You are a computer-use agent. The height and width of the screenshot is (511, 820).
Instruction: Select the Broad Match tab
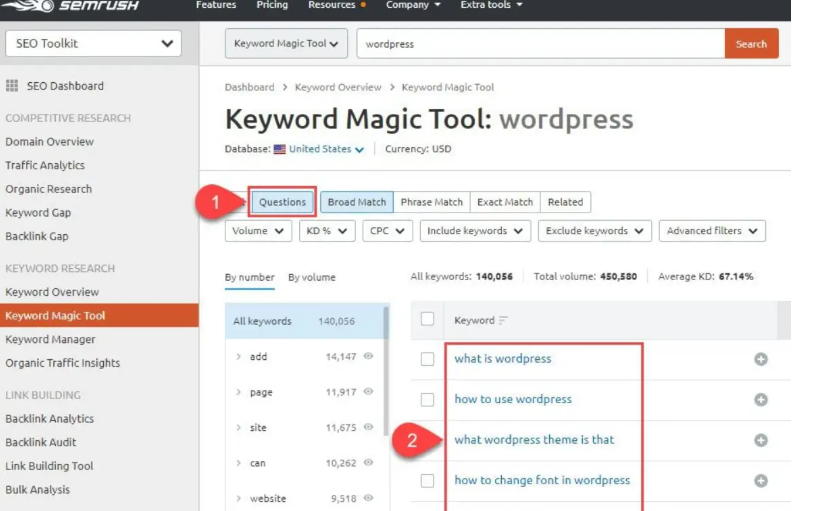click(357, 202)
